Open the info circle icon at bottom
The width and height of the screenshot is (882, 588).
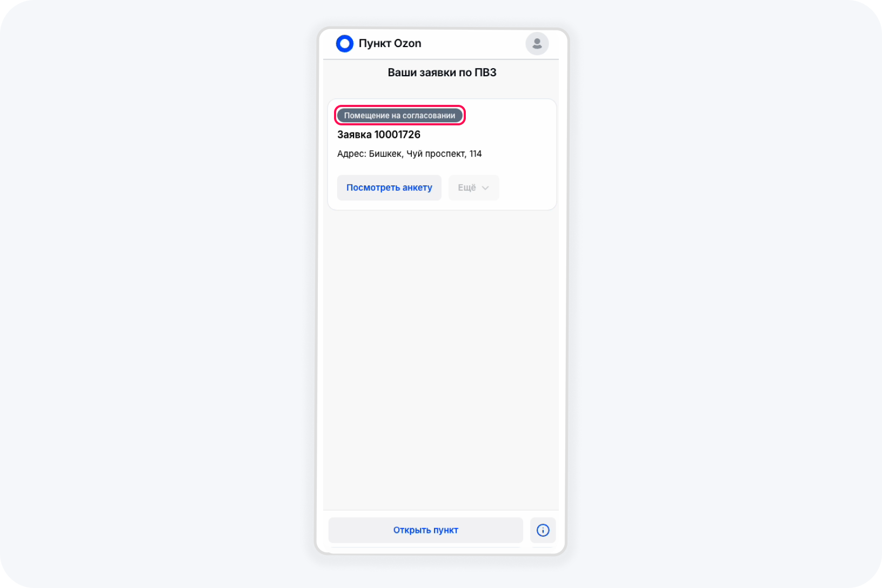click(x=543, y=530)
